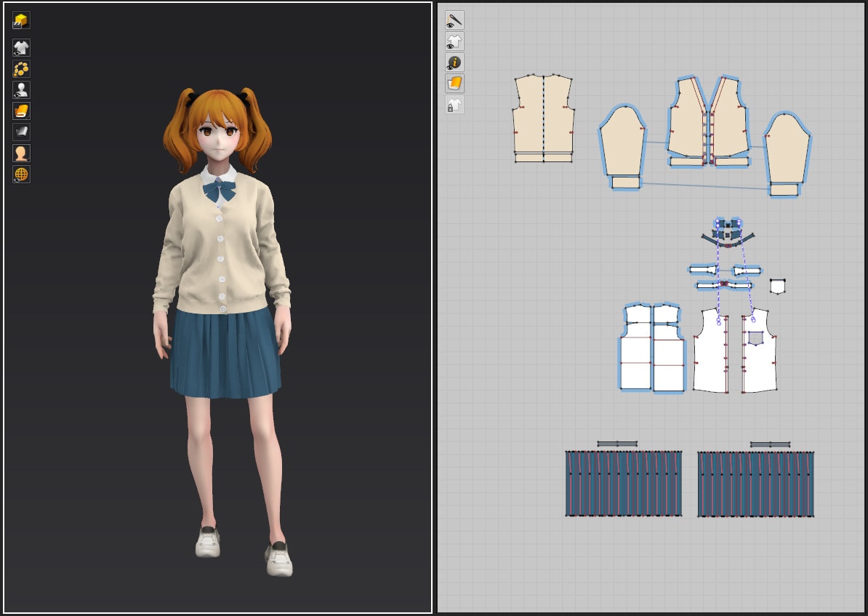868x616 pixels.
Task: Select the right sleeve cuff pattern piece
Action: click(784, 190)
